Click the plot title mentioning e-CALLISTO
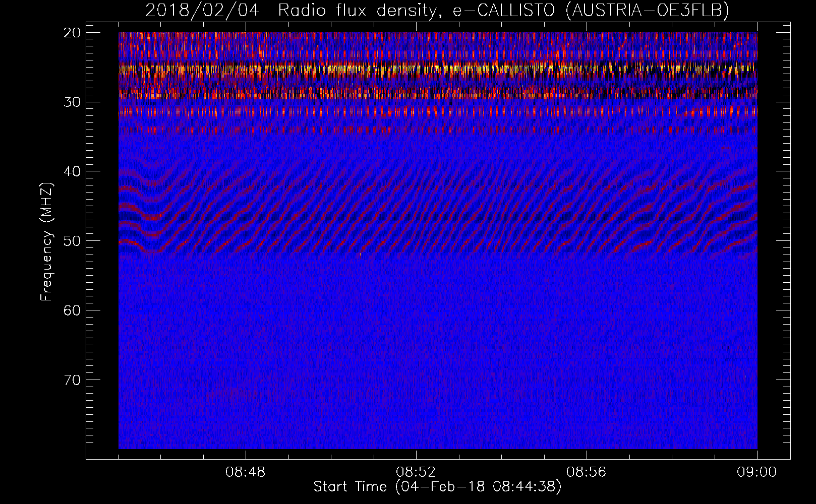This screenshot has height=504, width=816. [437, 10]
